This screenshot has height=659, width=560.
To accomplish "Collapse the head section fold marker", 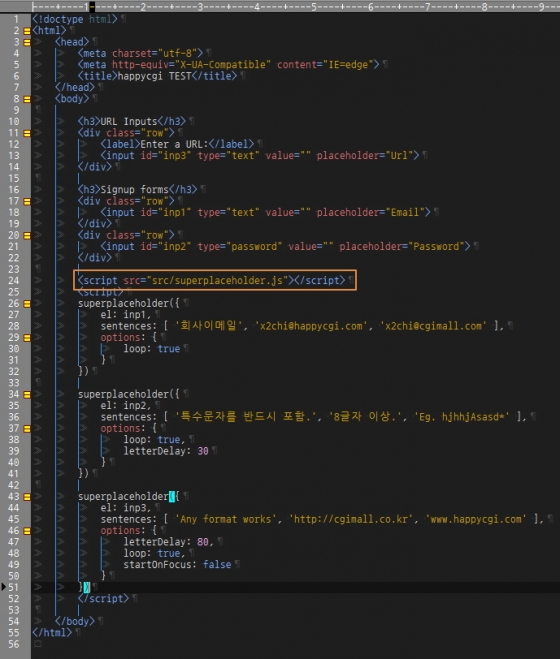I will [26, 42].
